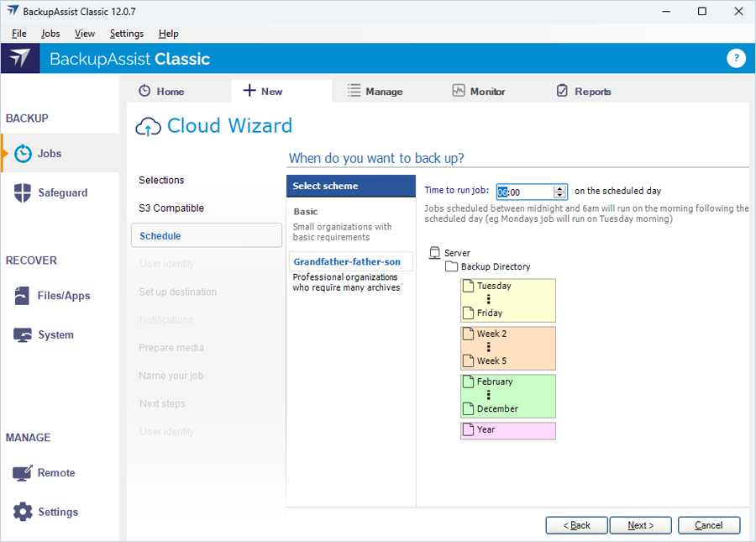
Task: Minimize the BackupAssist window
Action: tap(666, 11)
